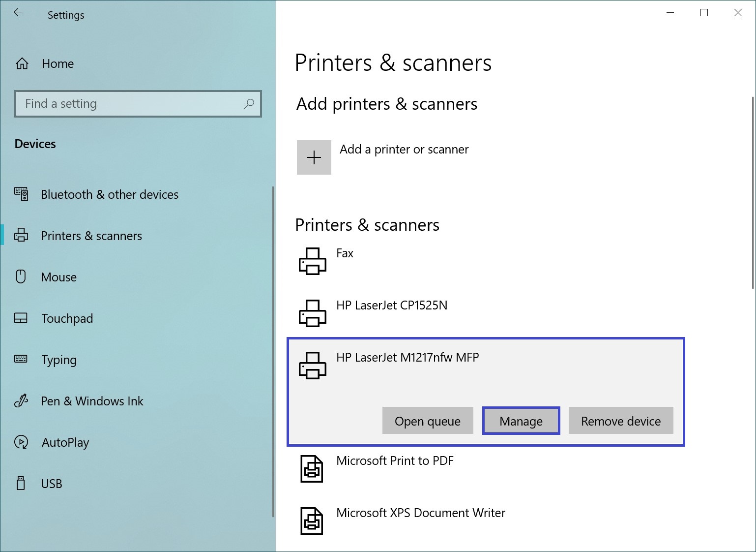The image size is (756, 552).
Task: Click the Touchpad icon in sidebar
Action: coord(21,318)
